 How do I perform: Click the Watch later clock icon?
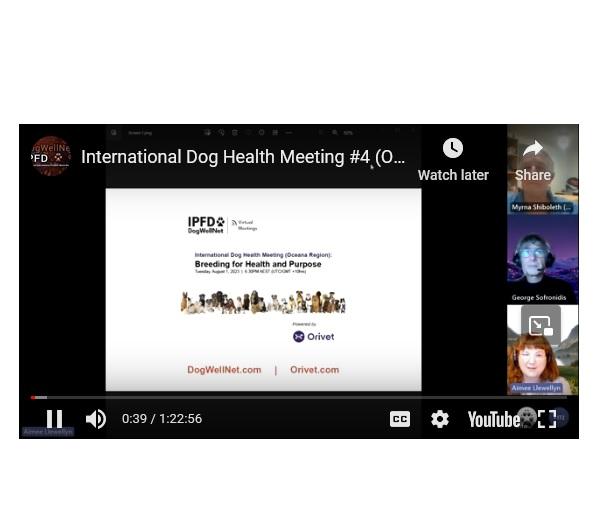[x=453, y=148]
